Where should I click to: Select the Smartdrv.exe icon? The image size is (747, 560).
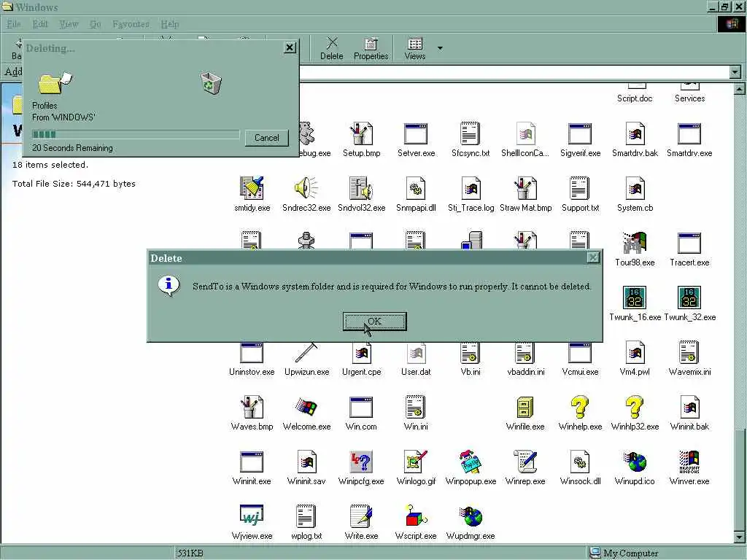tap(689, 134)
